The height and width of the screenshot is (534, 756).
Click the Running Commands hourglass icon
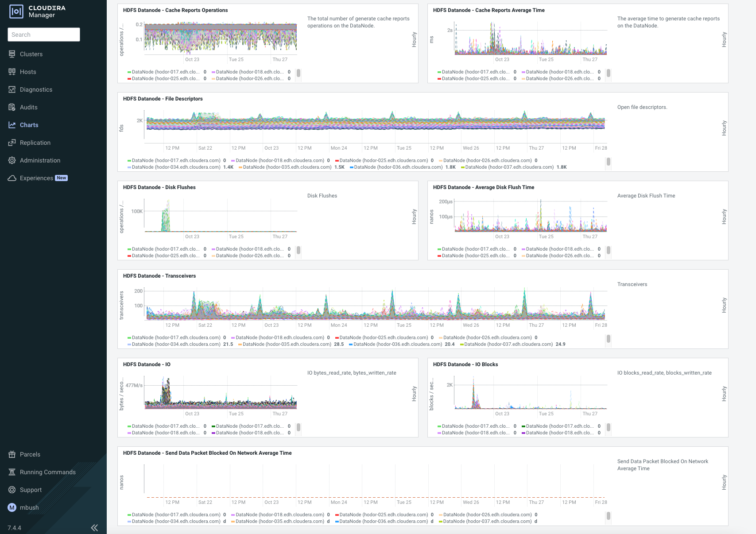[x=12, y=472]
